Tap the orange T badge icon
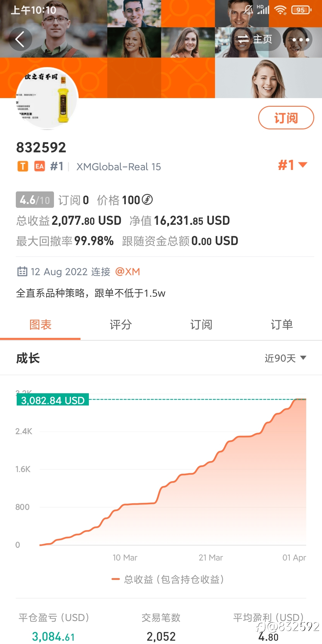Image resolution: width=322 pixels, height=644 pixels. [23, 166]
